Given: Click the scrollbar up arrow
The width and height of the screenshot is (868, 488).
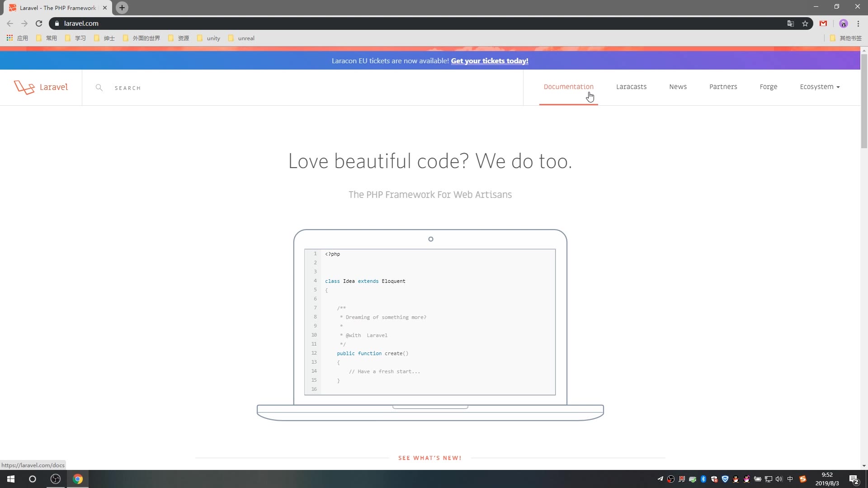Looking at the screenshot, I should [864, 50].
